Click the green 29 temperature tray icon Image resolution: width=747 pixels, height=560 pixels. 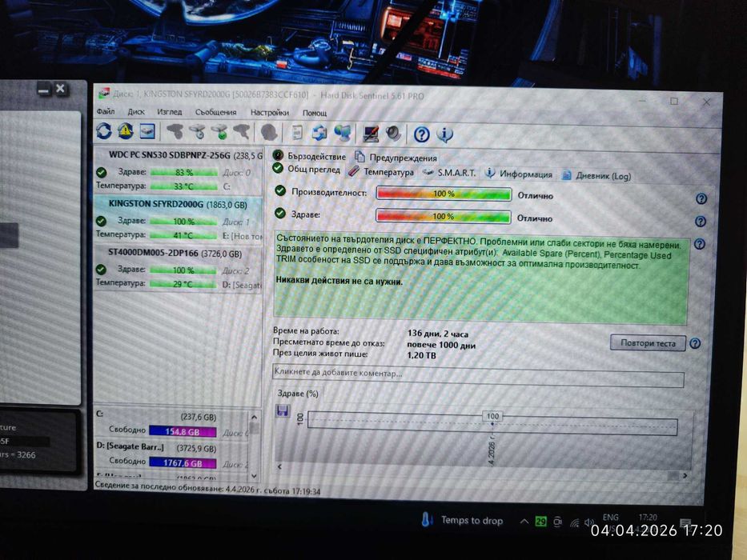coord(540,522)
